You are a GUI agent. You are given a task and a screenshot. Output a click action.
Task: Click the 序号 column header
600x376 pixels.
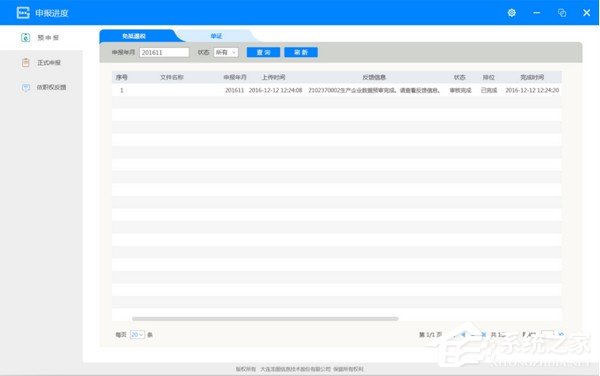click(x=122, y=77)
